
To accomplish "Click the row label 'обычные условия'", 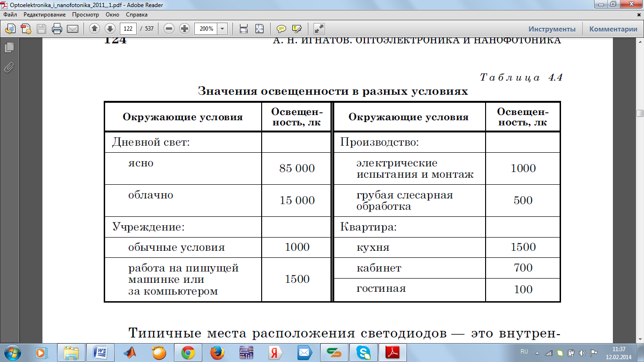I will (176, 247).
